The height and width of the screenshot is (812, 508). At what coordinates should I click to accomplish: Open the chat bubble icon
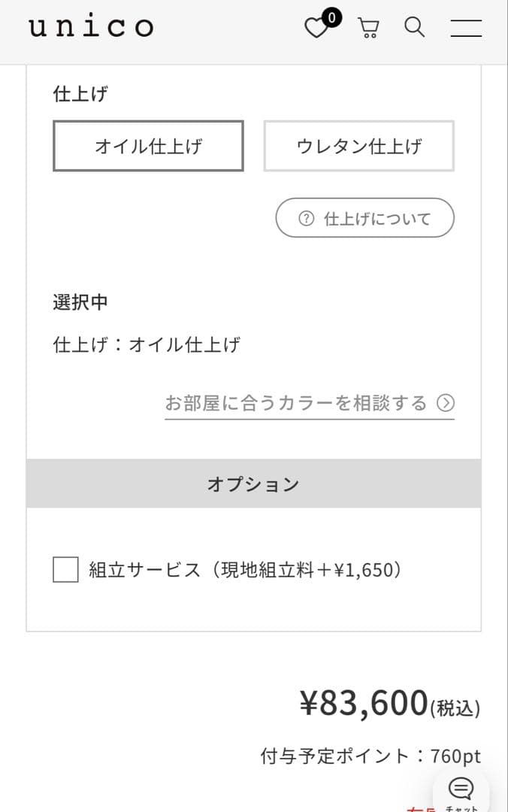(461, 787)
